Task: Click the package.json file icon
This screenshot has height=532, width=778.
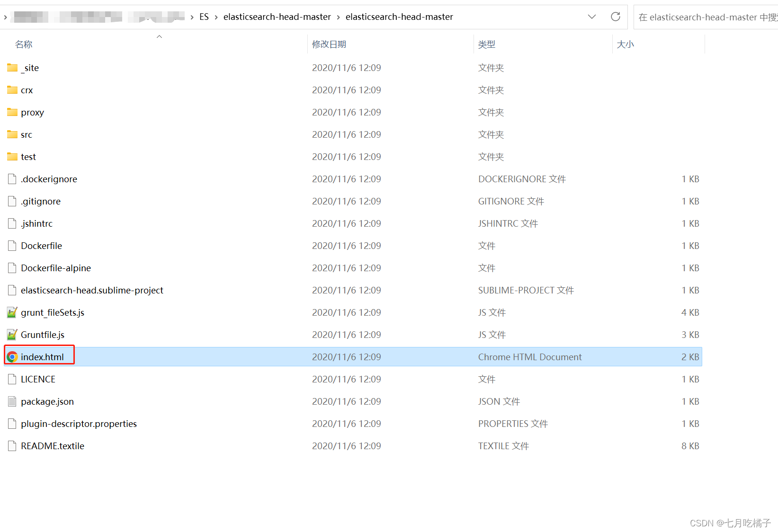Action: pyautogui.click(x=12, y=401)
